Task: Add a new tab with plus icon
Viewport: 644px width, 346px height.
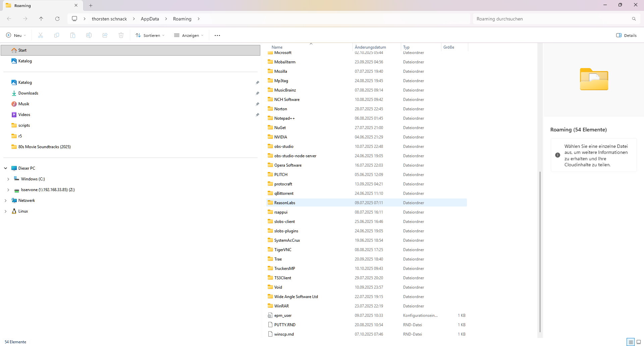Action: point(91,5)
